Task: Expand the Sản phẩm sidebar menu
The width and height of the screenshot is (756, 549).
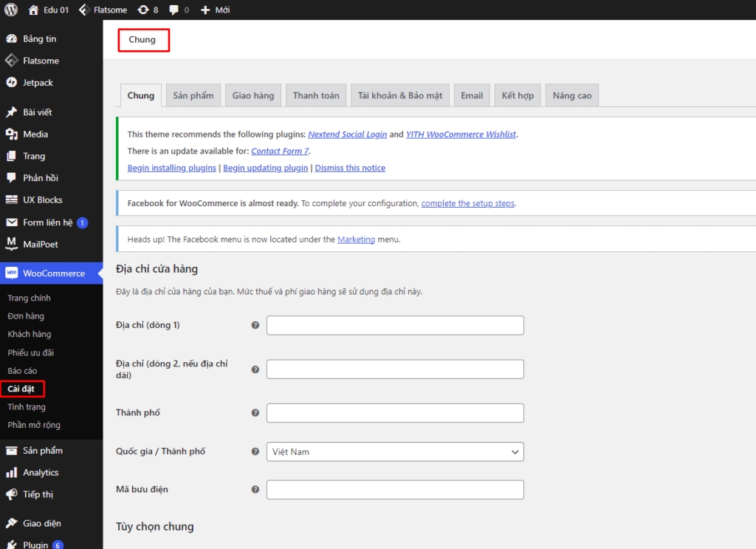Action: click(x=42, y=451)
